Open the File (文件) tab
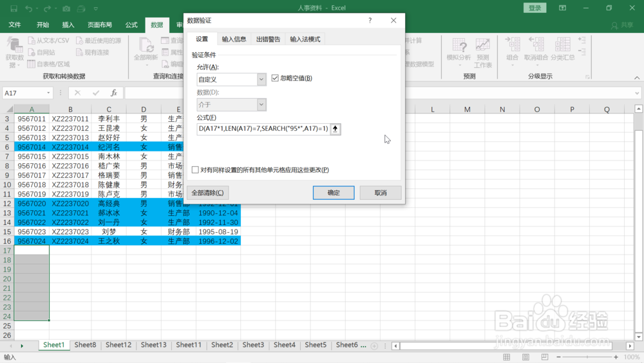The image size is (644, 363). (x=15, y=25)
